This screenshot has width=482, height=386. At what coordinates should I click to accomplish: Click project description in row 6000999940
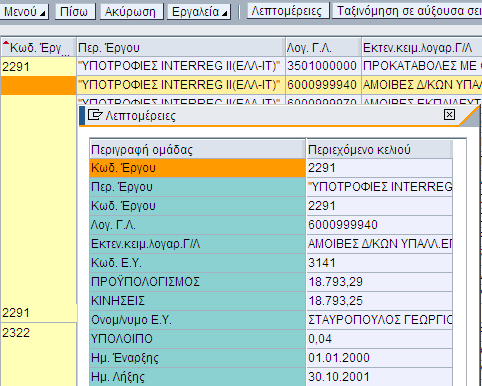click(x=181, y=85)
